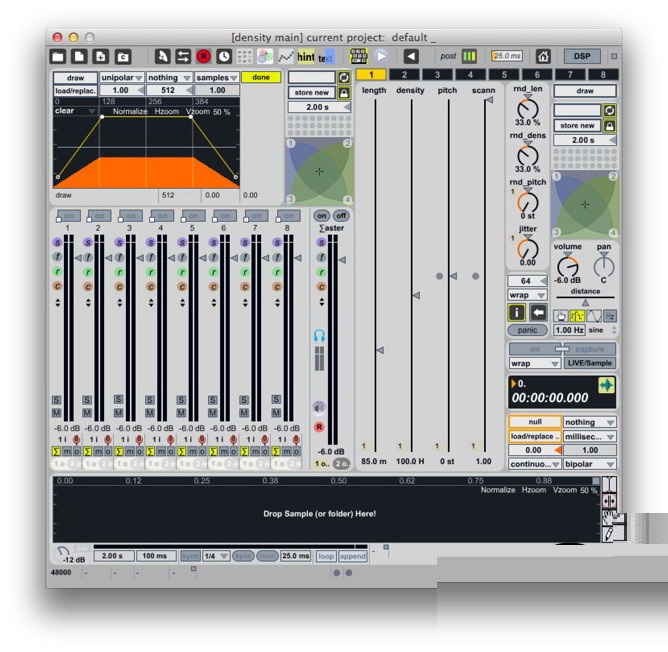The image size is (668, 652).
Task: Open the millisec... unit dropdown
Action: pyautogui.click(x=590, y=437)
